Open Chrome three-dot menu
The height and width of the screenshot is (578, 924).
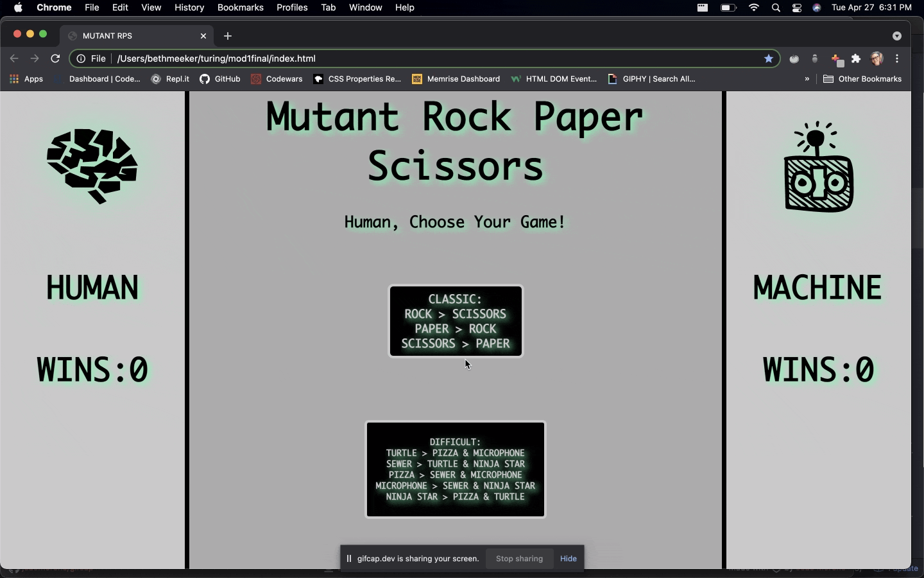coord(898,58)
